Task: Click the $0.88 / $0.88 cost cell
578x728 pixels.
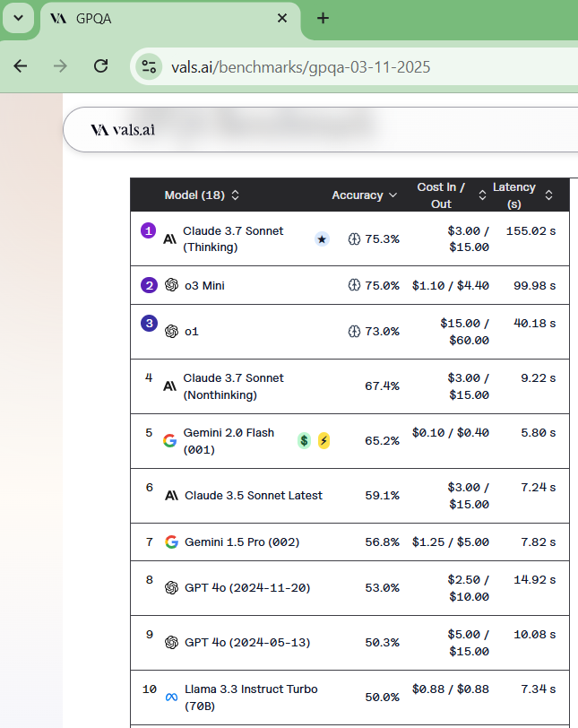Action: [x=451, y=689]
